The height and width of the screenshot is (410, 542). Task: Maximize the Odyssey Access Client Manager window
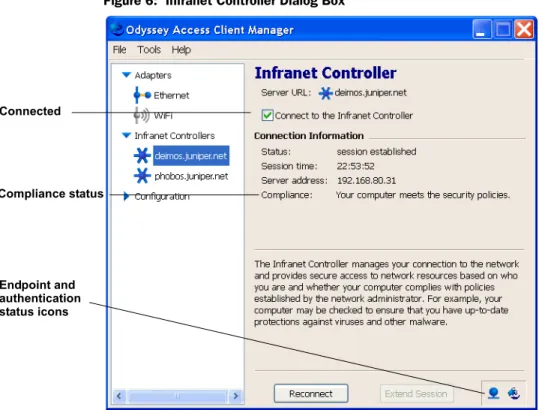(503, 29)
